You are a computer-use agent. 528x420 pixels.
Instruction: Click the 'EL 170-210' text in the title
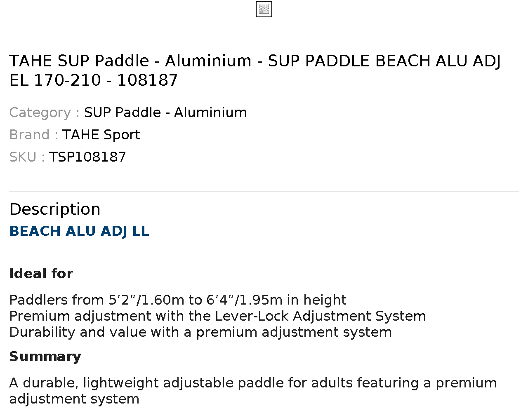(55, 80)
